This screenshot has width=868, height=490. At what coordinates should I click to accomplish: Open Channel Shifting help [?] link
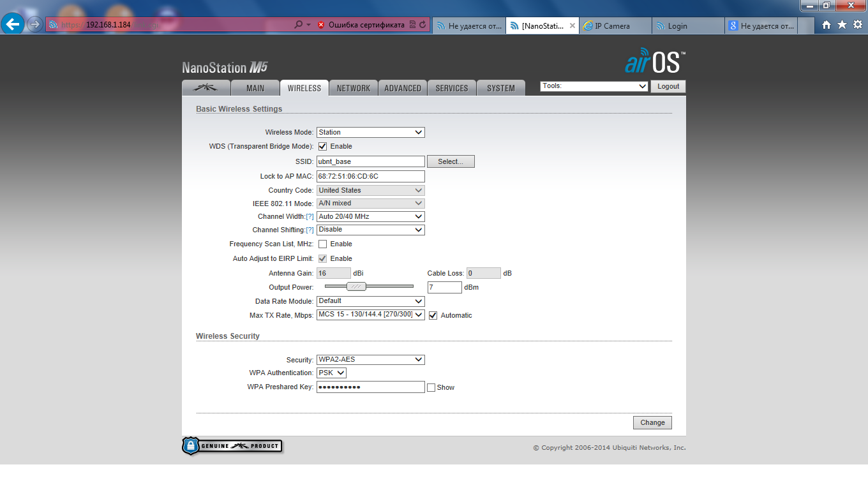tap(310, 230)
